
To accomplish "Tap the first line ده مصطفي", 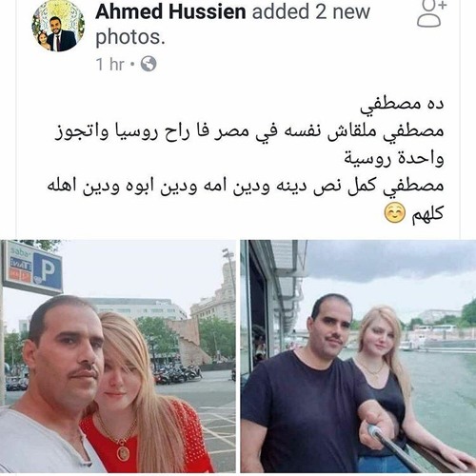I will point(402,105).
